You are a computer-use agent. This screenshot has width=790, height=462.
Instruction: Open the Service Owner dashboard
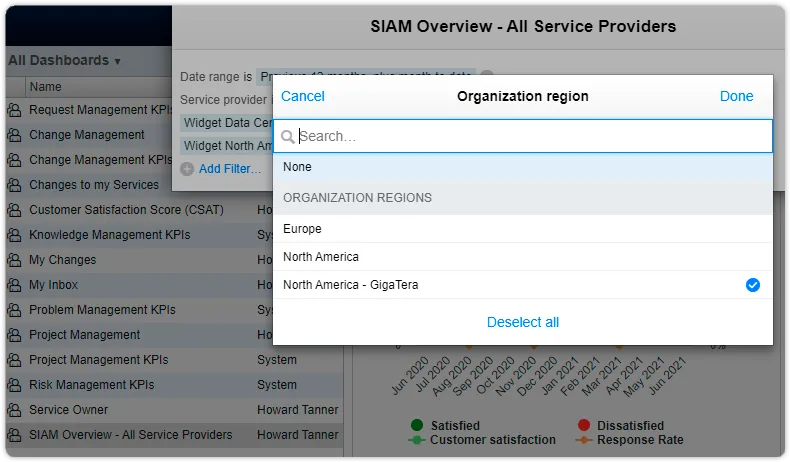(x=69, y=410)
